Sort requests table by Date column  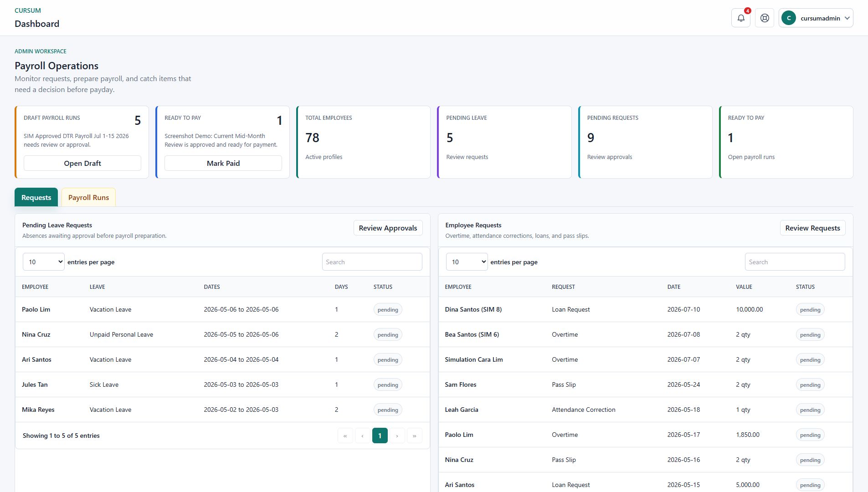(x=673, y=287)
